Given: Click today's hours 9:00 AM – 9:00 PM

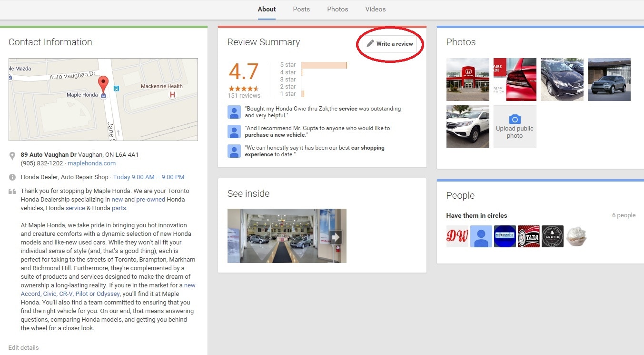Looking at the screenshot, I should point(149,177).
